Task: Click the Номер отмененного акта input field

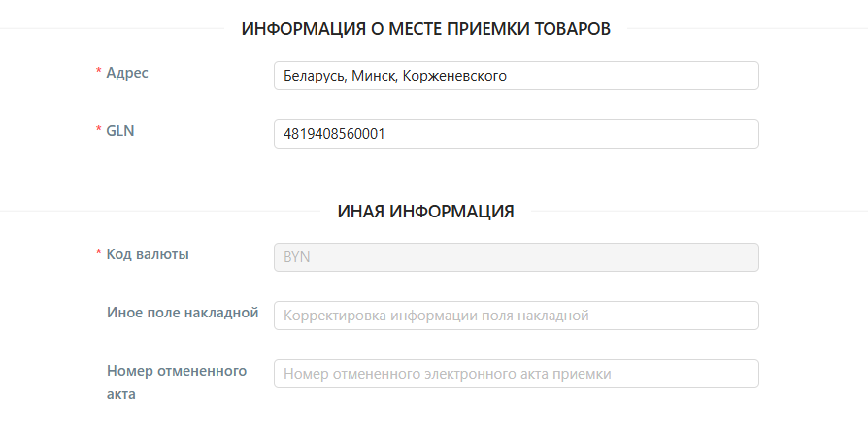Action: pos(517,374)
